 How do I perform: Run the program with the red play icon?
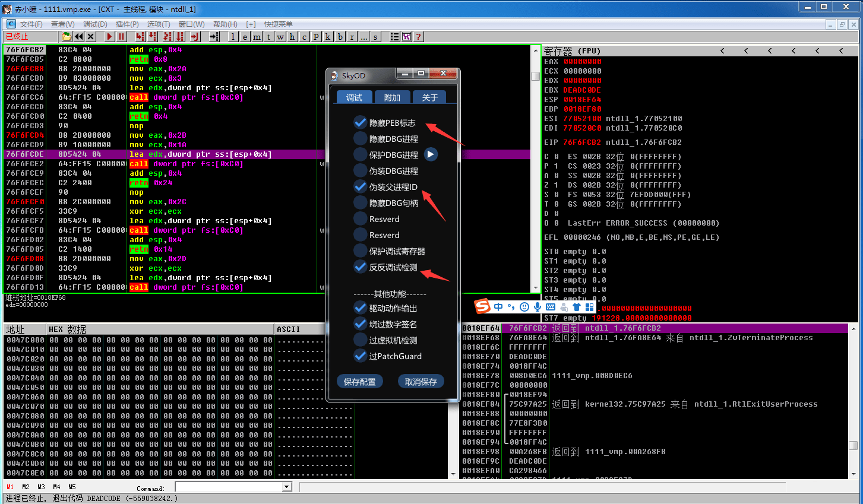click(109, 37)
